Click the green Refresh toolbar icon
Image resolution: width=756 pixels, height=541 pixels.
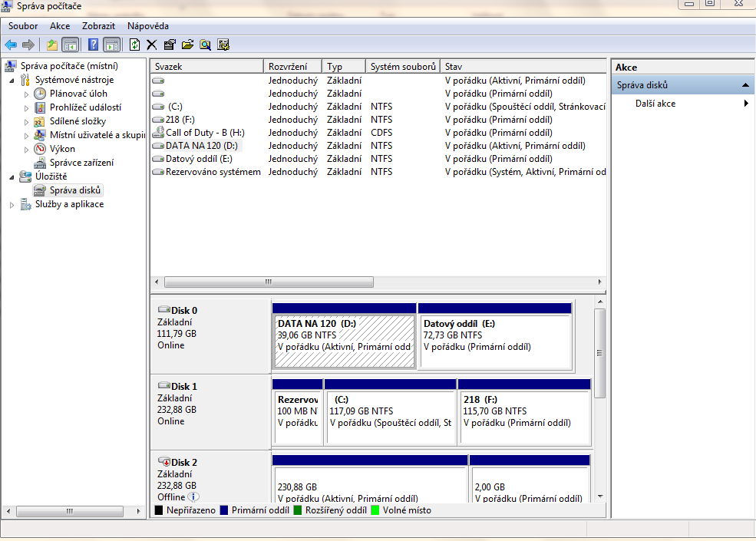(134, 45)
